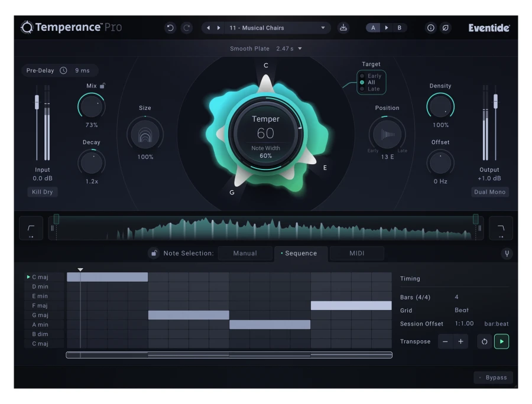Click the A min sequence block
The image size is (532, 404).
270,324
